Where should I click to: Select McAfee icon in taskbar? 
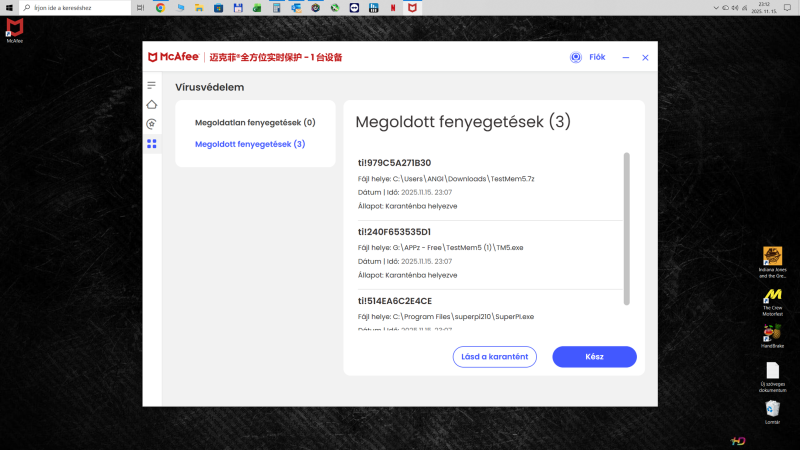click(412, 8)
